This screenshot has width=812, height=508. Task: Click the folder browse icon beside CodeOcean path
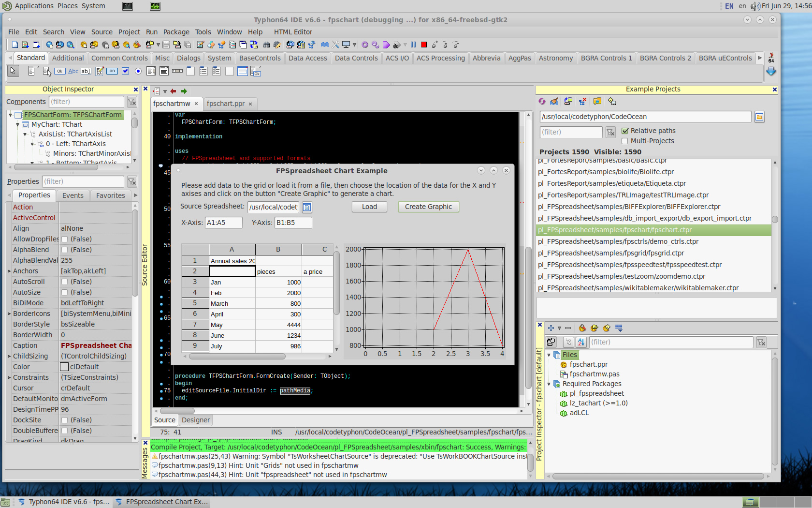(759, 117)
